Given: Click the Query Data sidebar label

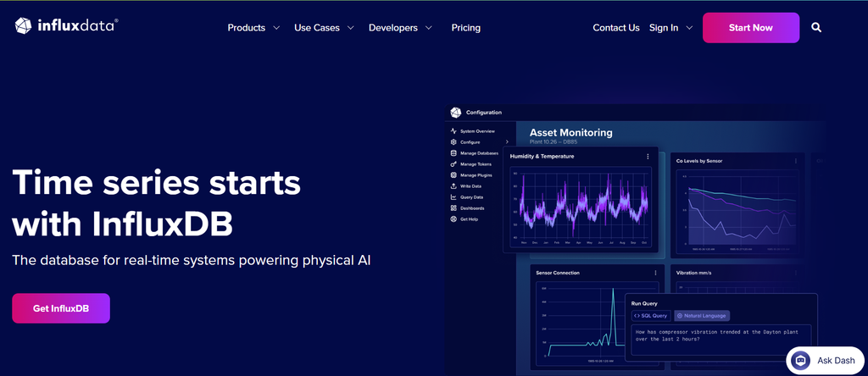Looking at the screenshot, I should pos(471,196).
